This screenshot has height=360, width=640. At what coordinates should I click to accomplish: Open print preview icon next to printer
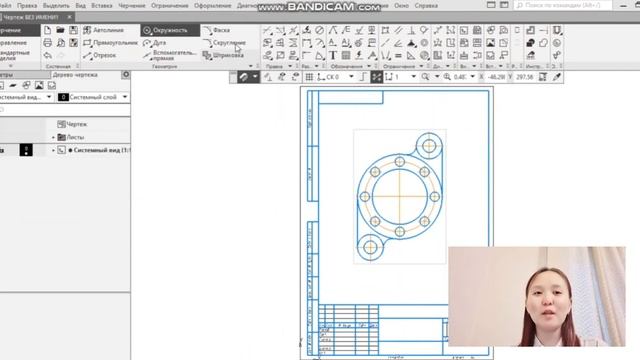(x=60, y=43)
